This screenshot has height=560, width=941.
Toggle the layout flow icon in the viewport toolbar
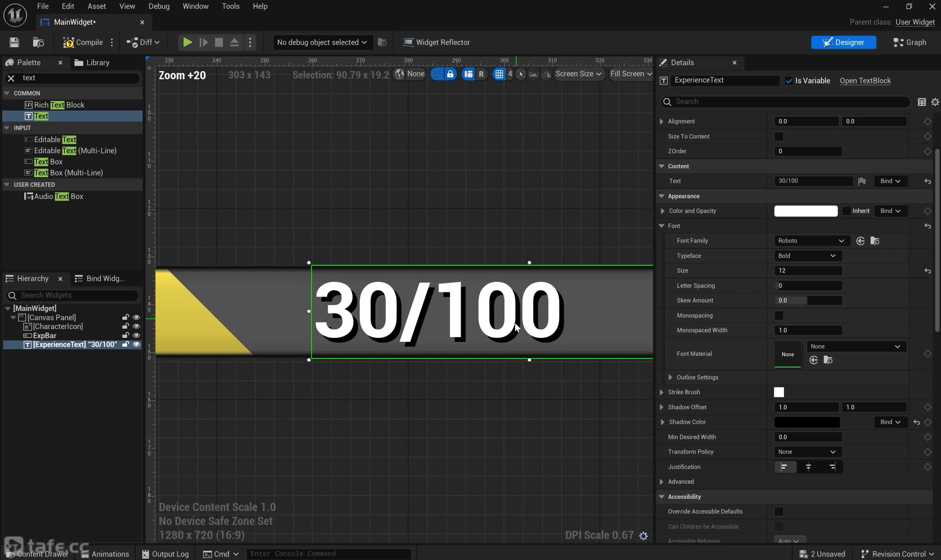[x=468, y=74]
